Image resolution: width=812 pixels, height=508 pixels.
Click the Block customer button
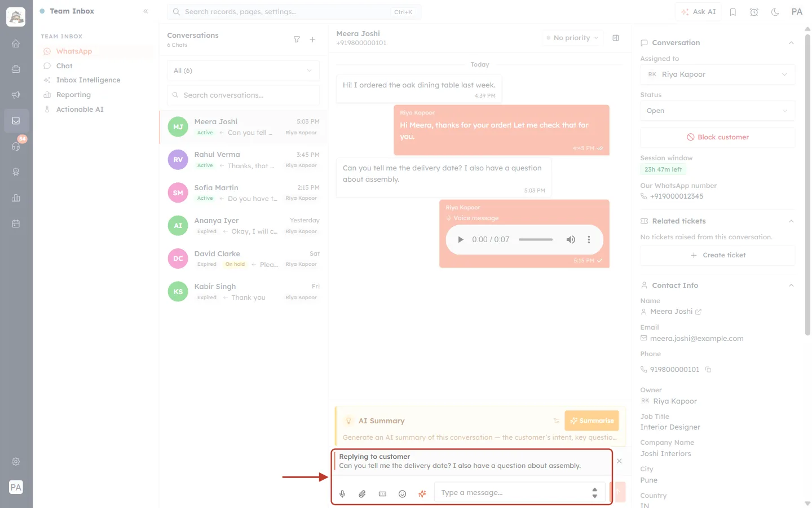click(x=717, y=137)
